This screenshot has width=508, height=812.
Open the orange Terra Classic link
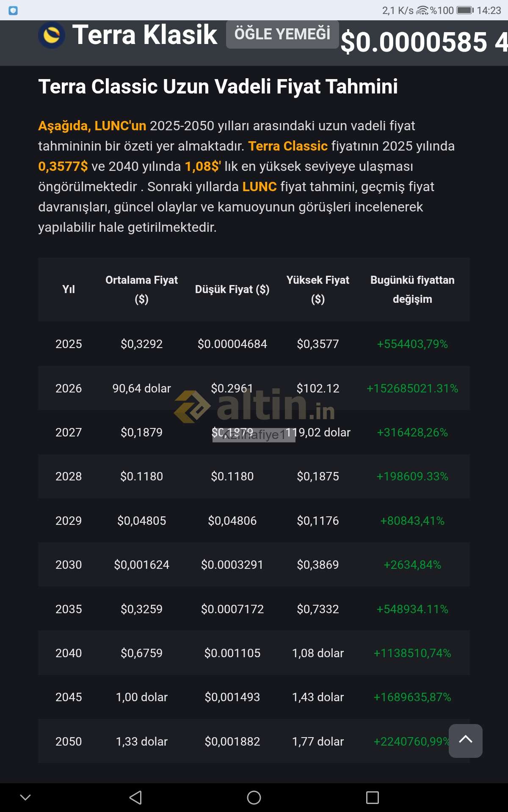(288, 146)
